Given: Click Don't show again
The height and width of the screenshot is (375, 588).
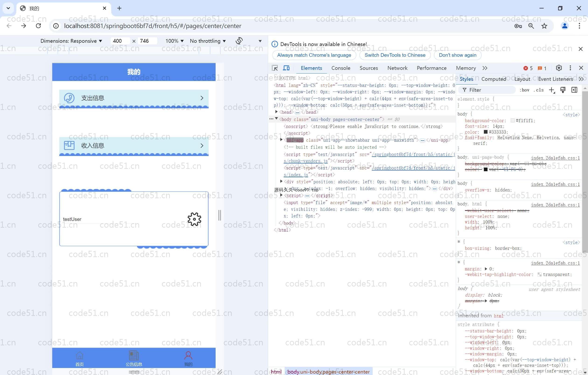Looking at the screenshot, I should (457, 55).
